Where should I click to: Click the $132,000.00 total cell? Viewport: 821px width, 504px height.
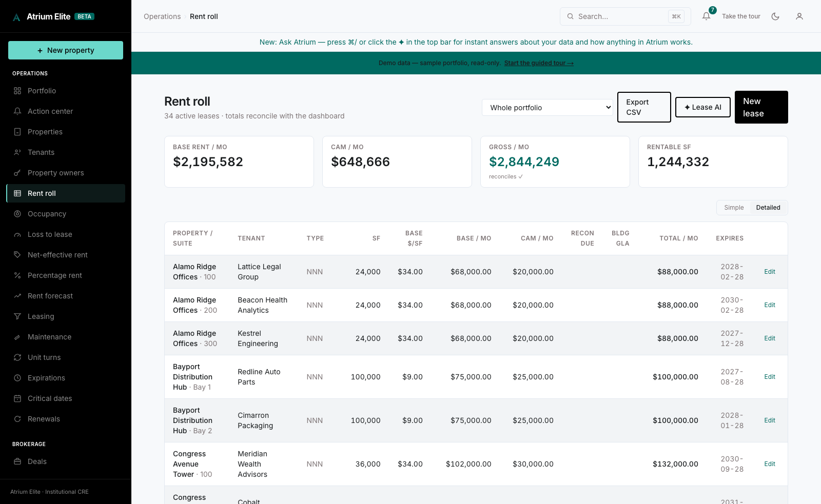pyautogui.click(x=675, y=464)
